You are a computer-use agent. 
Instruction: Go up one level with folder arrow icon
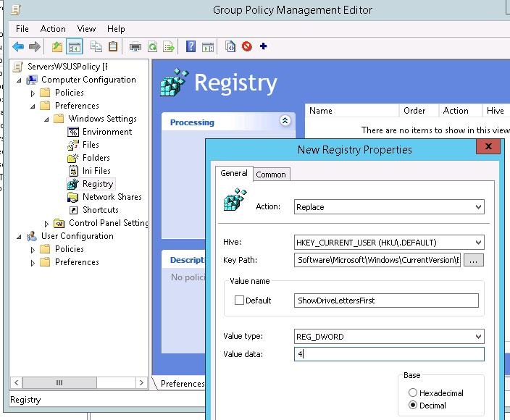tap(57, 47)
